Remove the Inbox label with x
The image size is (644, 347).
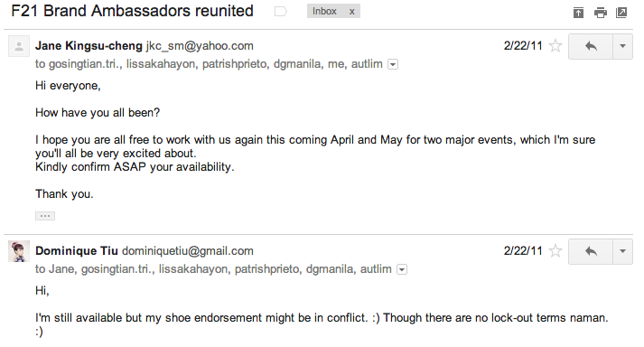[352, 12]
